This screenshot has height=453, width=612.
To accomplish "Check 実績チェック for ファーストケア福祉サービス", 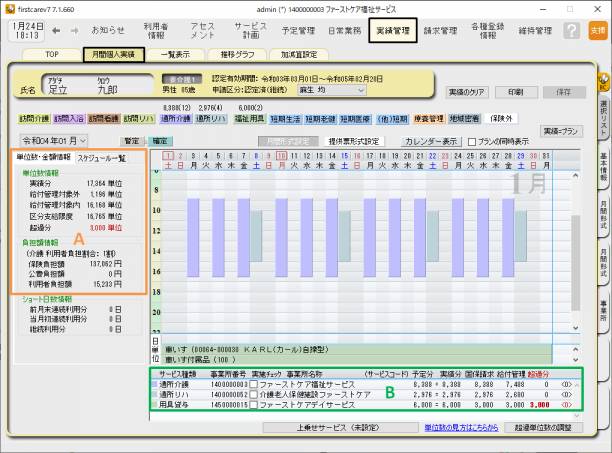I will pyautogui.click(x=254, y=383).
